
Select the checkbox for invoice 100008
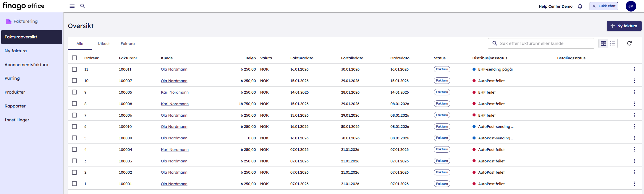coord(75,104)
